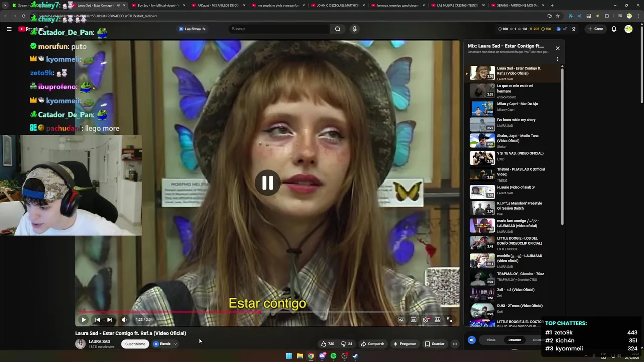Switch to 'SERANE - PARDONNE MOI' browser tab
644x362 pixels.
point(517,5)
